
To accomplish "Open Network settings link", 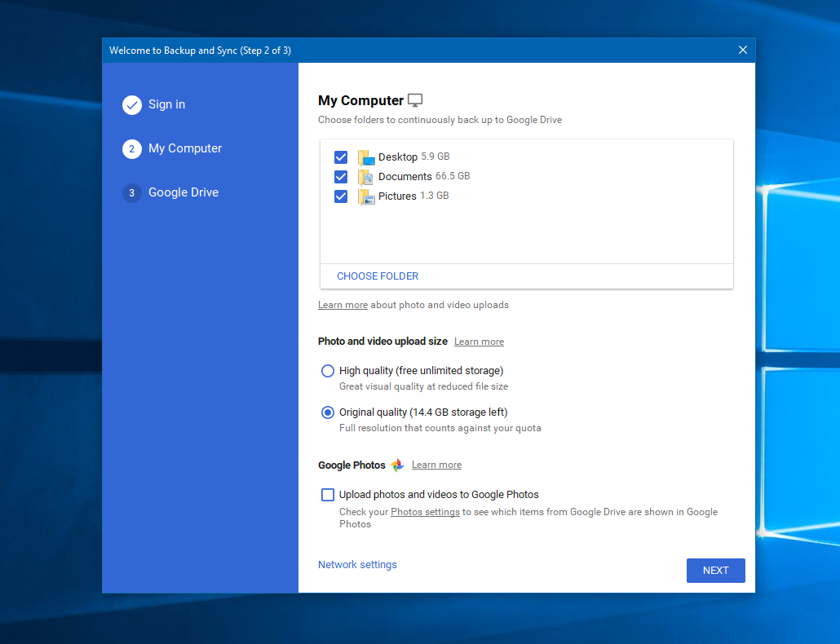I will (357, 565).
